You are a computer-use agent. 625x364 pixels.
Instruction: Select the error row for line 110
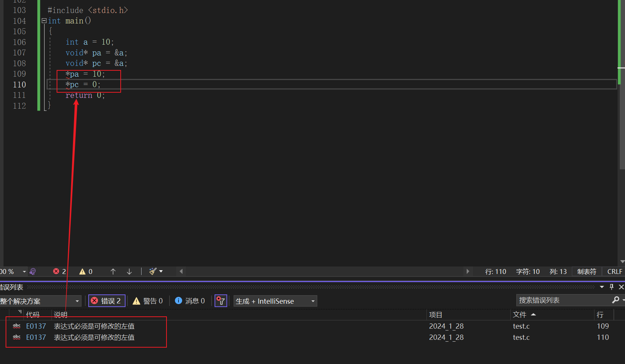(x=312, y=337)
